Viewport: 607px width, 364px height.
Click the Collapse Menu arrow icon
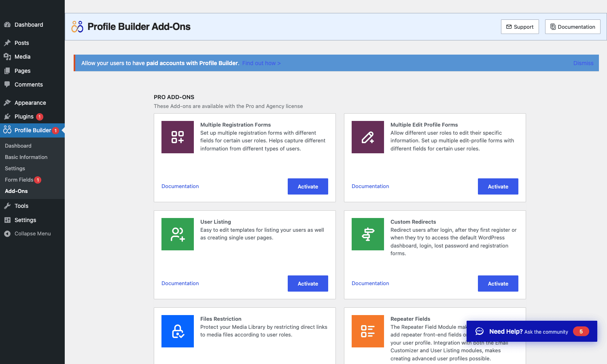point(7,234)
